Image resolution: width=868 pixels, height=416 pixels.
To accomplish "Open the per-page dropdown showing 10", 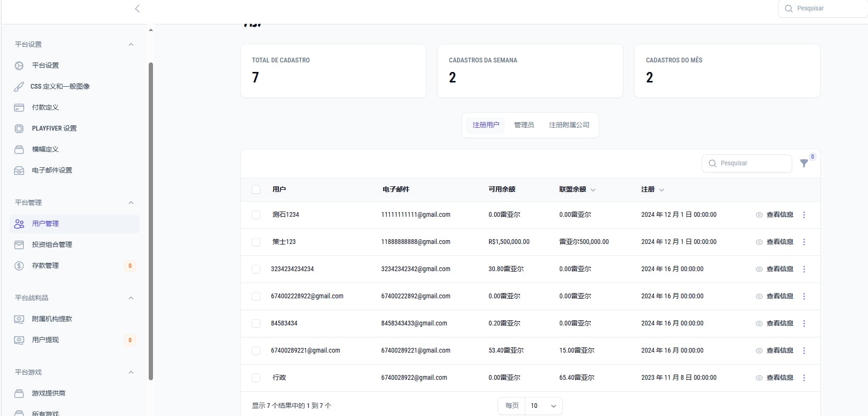I will 543,406.
